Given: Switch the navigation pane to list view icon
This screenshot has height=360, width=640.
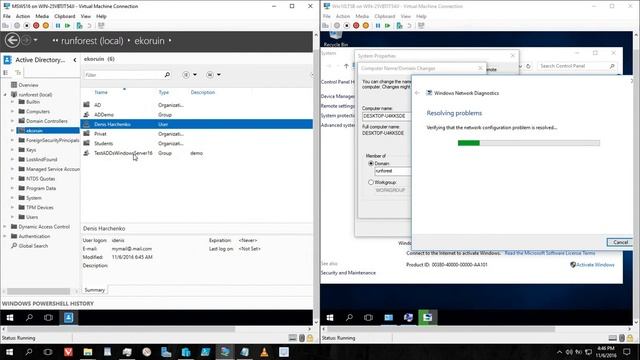Looking at the screenshot, I should 6,73.
